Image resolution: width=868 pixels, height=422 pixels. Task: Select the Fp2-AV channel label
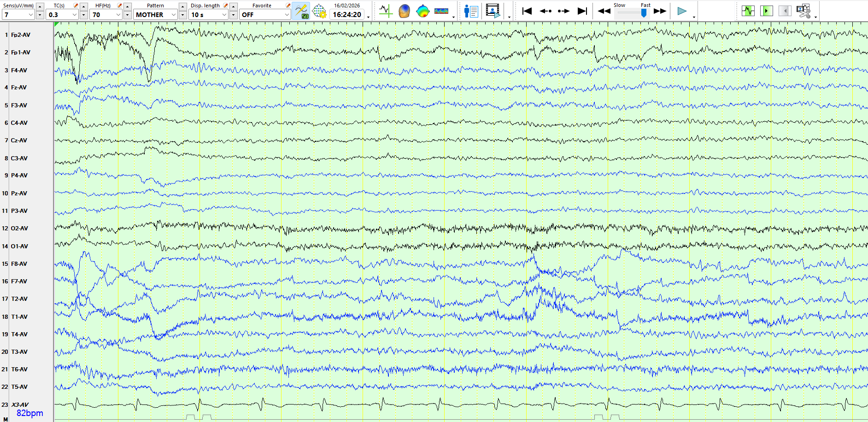tap(21, 35)
